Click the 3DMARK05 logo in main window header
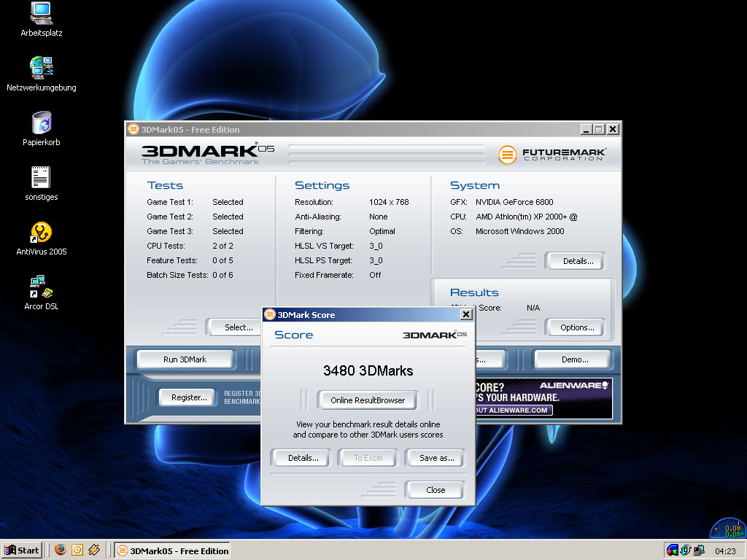The image size is (747, 560). 208,153
